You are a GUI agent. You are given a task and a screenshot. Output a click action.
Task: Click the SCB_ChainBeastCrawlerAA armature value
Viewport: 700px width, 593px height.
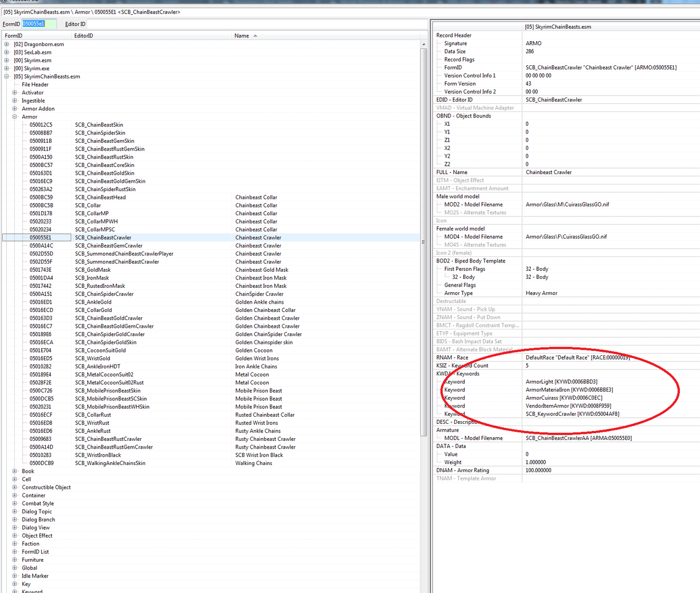tap(579, 438)
